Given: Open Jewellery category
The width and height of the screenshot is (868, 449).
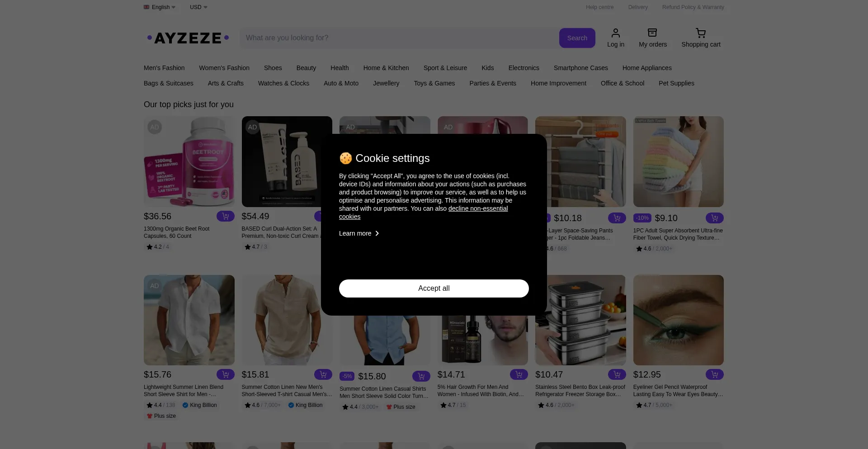Looking at the screenshot, I should tap(386, 83).
